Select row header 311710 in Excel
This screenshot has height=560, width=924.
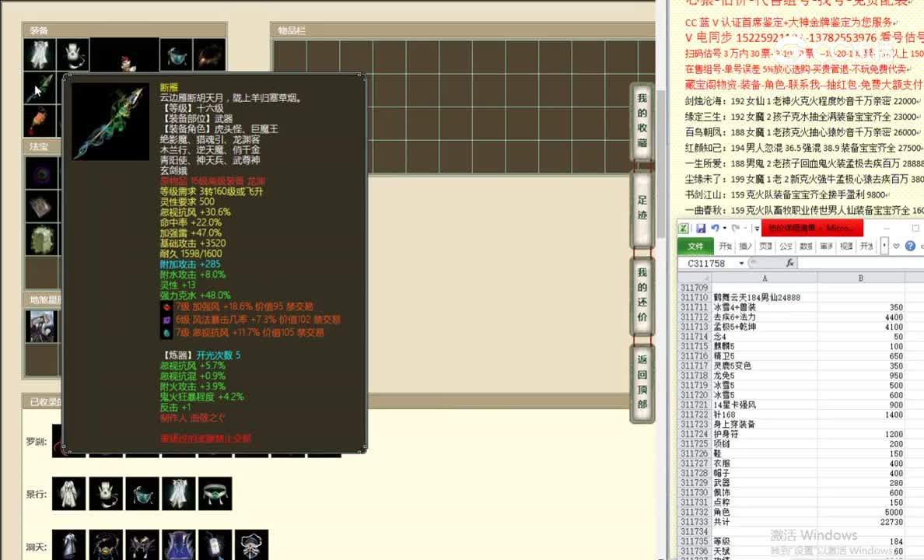695,298
